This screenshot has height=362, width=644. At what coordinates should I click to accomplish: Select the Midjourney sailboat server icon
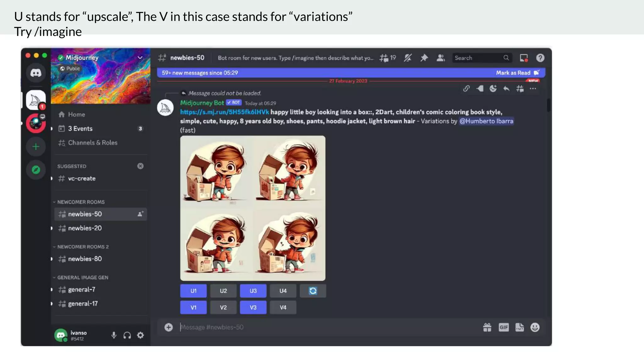click(36, 100)
